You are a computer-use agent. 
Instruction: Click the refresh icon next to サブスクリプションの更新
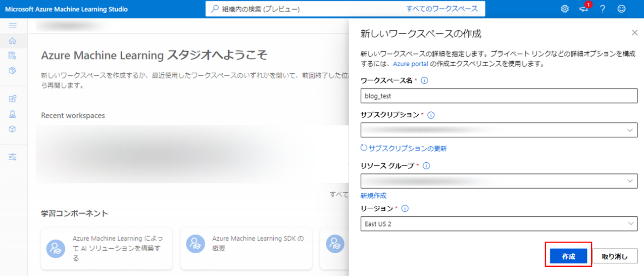pyautogui.click(x=364, y=148)
